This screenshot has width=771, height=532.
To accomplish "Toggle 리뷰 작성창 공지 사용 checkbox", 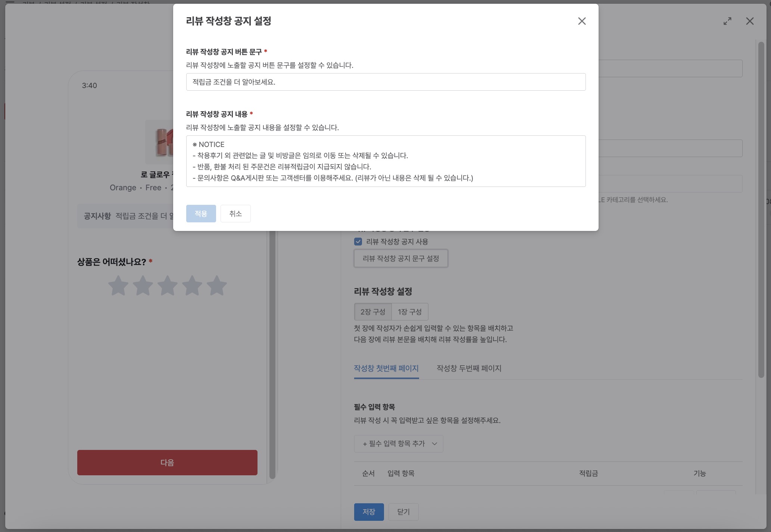I will click(358, 242).
